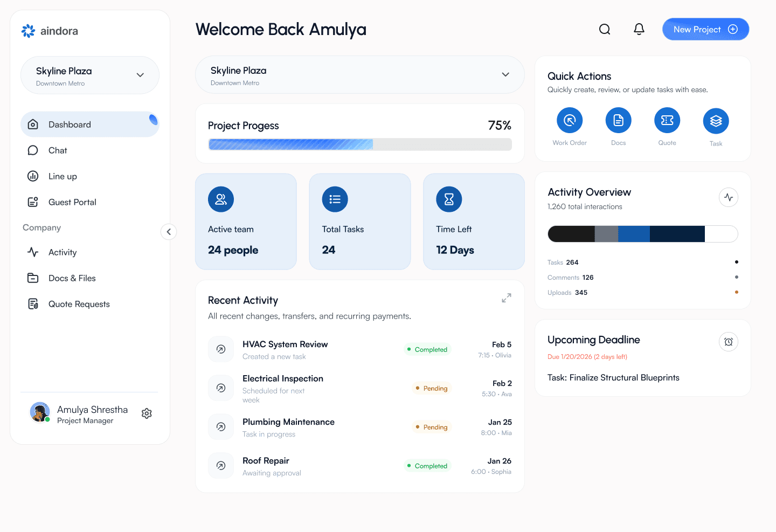Click the Uploads 345 legend row

coord(643,293)
